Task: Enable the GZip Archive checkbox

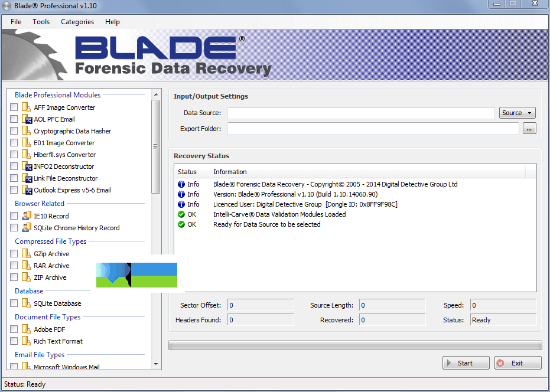Action: click(x=14, y=253)
